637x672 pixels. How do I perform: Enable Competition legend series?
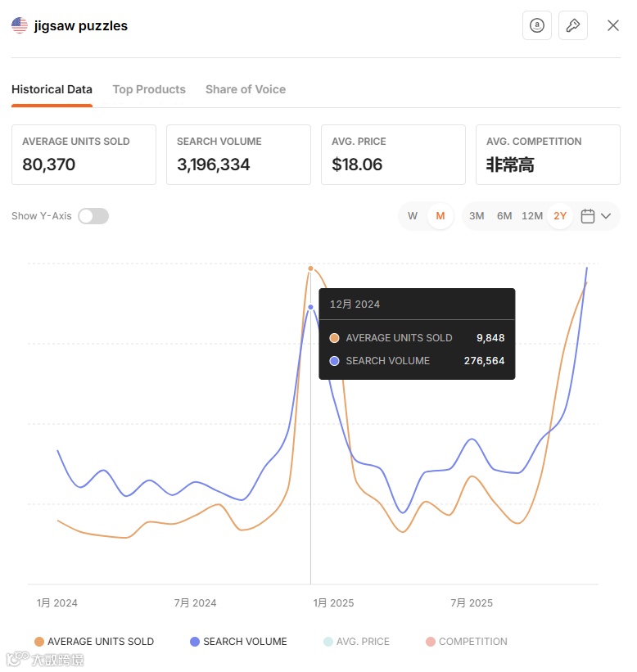pos(467,642)
